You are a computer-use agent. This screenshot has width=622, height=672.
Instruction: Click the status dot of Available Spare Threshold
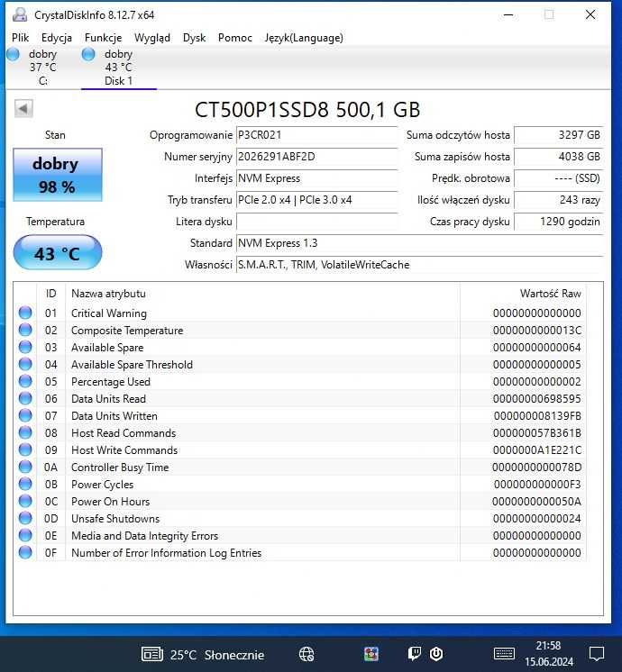coord(25,364)
